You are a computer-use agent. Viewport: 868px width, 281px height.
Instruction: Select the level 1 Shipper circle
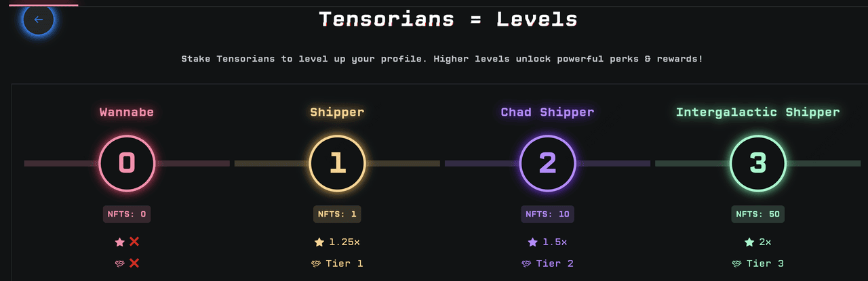tap(337, 163)
